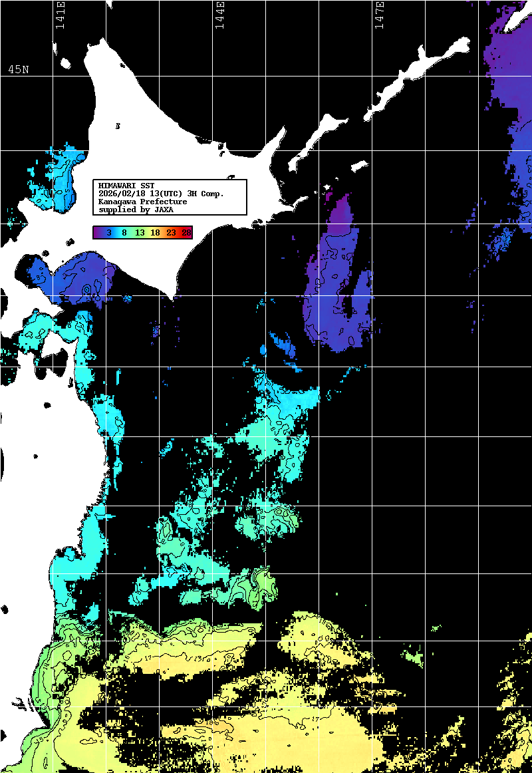The height and width of the screenshot is (773, 532).
Task: Click the 45N latitude label
Action: (x=19, y=70)
